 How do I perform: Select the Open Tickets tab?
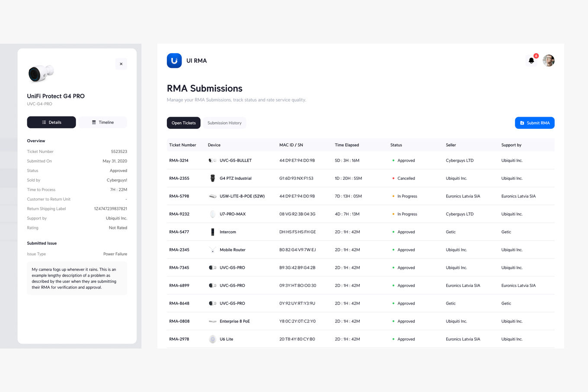(184, 123)
